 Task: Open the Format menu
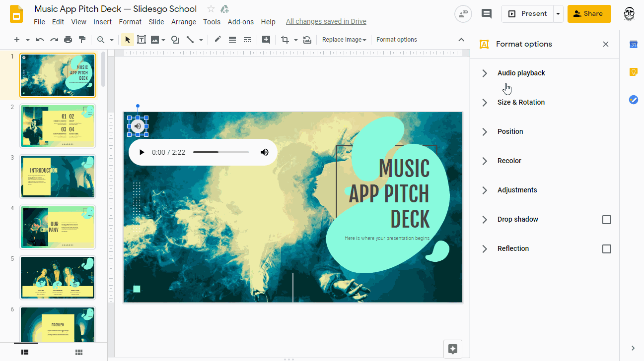[x=130, y=21]
